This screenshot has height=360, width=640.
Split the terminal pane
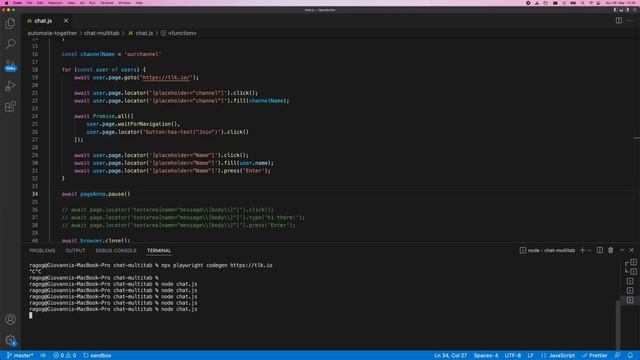[x=600, y=250]
